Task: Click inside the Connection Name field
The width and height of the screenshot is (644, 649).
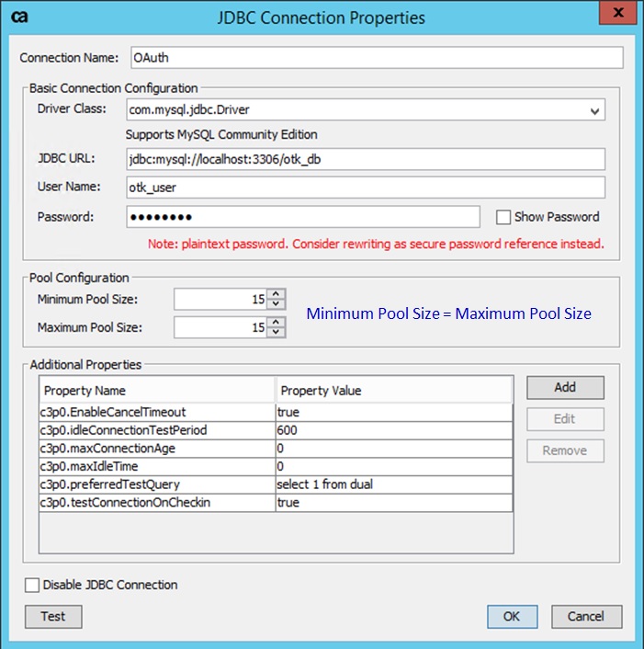Action: coord(377,58)
